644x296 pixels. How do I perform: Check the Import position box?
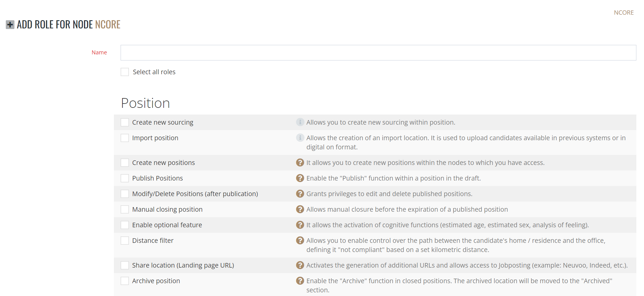coord(125,138)
